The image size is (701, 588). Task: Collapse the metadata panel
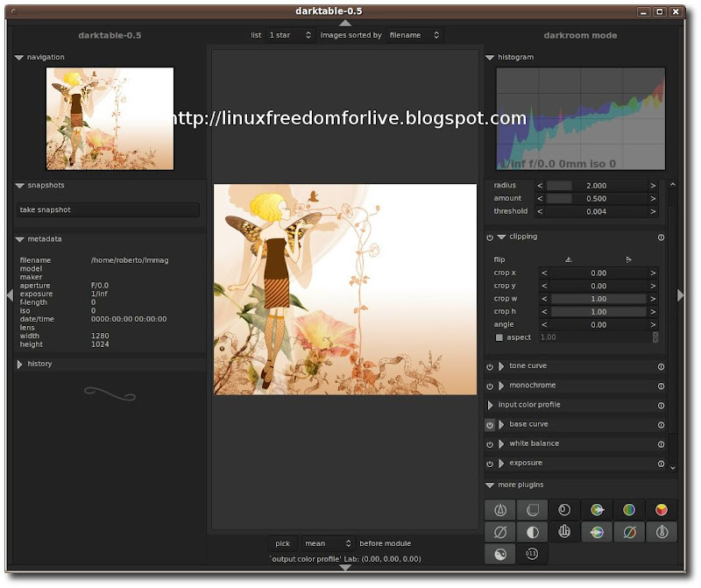click(x=19, y=239)
